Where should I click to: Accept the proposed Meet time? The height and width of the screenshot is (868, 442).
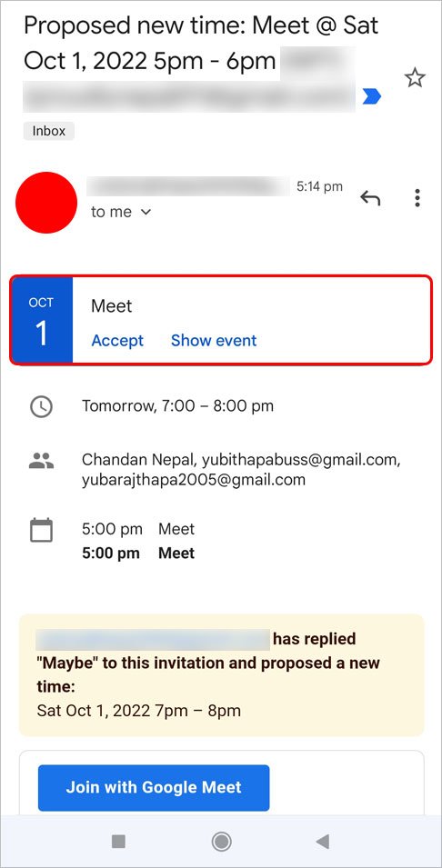coord(117,340)
